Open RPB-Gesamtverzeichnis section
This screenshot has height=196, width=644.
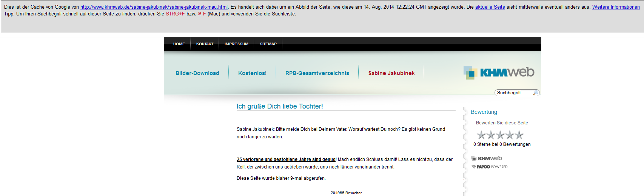click(x=317, y=73)
